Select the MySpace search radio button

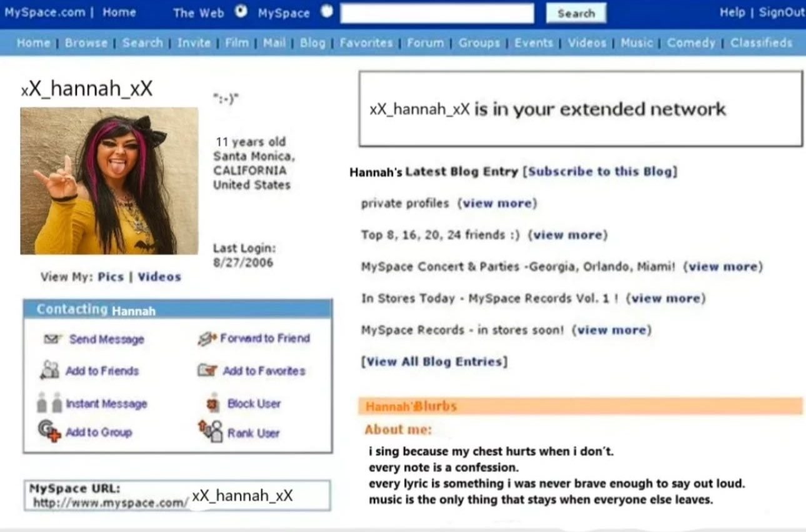click(326, 11)
